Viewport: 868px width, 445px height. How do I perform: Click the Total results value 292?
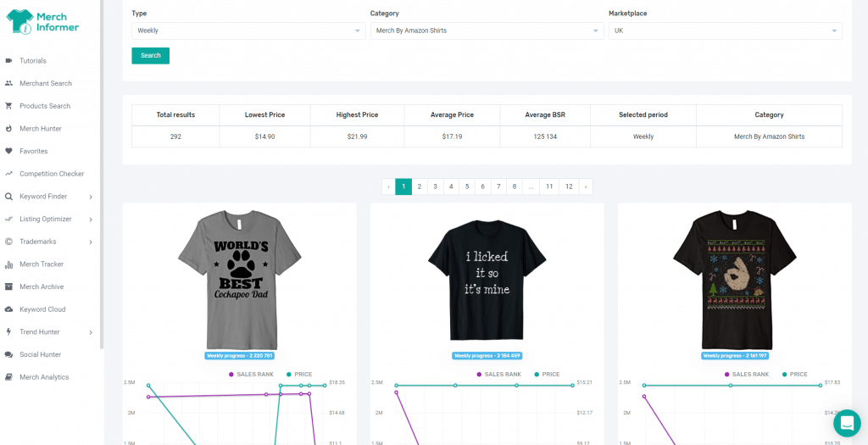(175, 136)
